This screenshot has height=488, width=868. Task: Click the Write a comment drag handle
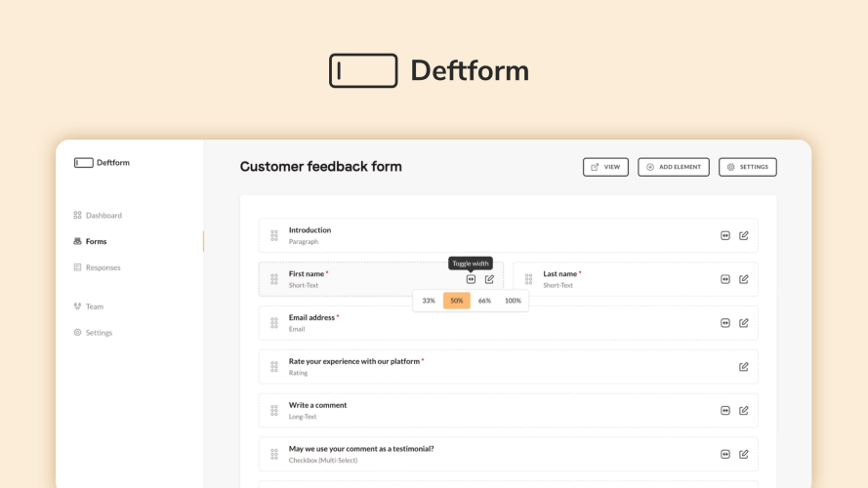(x=274, y=411)
